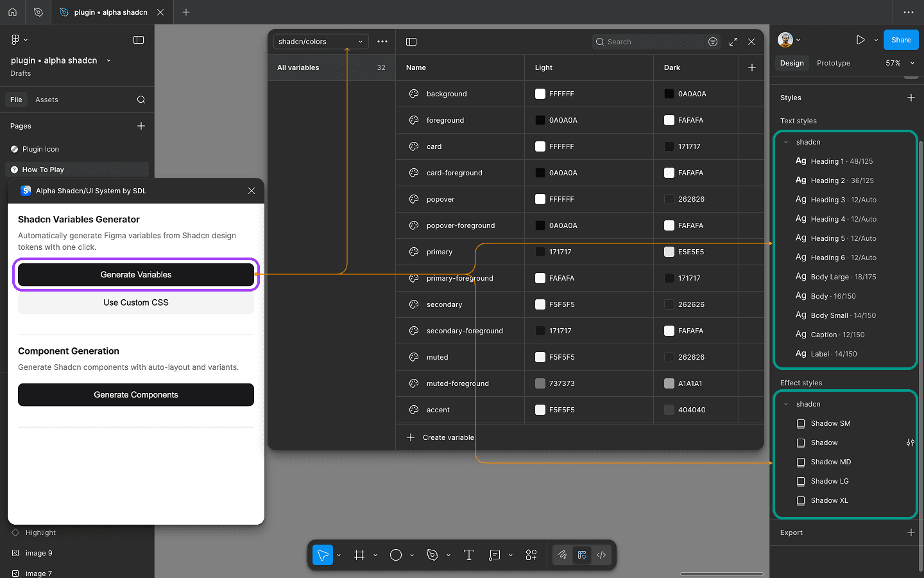Collapse the shadcn text styles group
The image size is (924, 578).
pyautogui.click(x=785, y=142)
